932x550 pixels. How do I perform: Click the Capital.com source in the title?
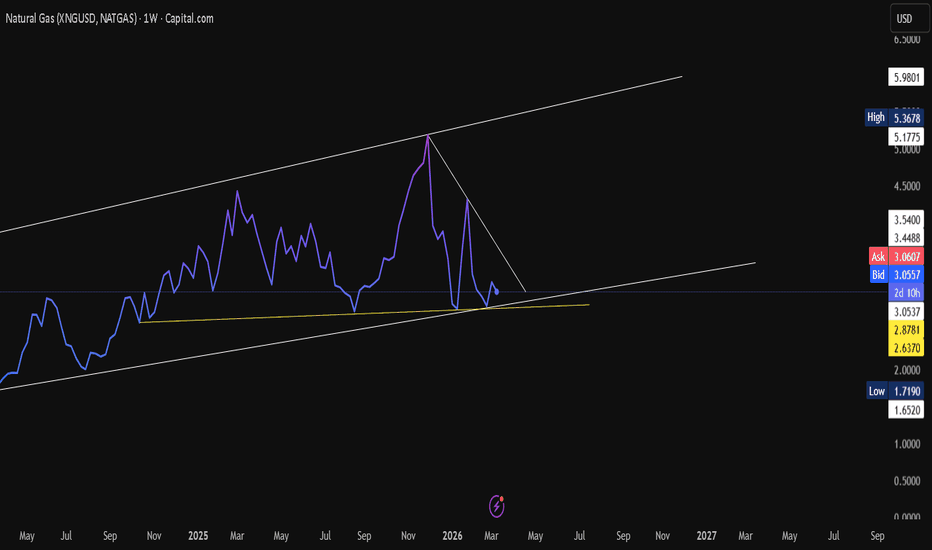point(189,18)
